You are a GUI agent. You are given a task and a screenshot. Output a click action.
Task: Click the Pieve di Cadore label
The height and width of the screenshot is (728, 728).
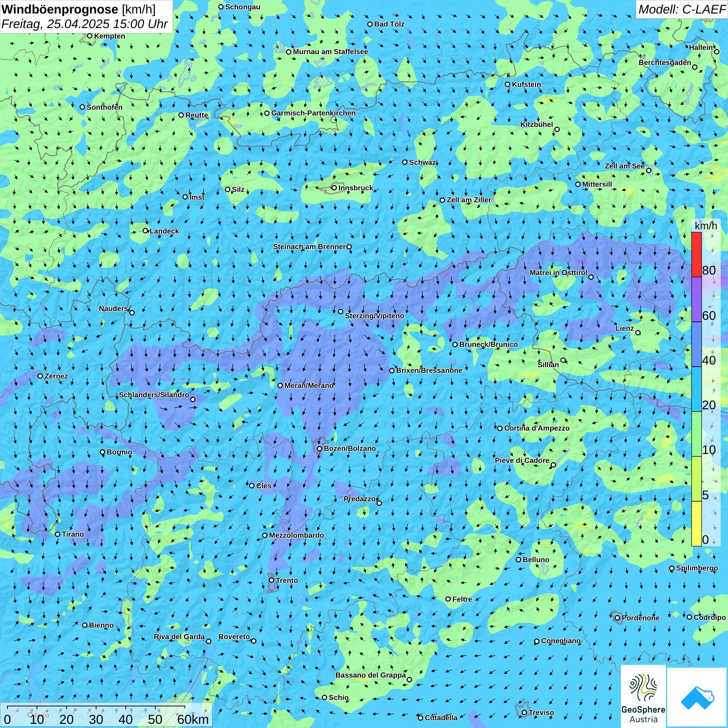[x=522, y=461]
